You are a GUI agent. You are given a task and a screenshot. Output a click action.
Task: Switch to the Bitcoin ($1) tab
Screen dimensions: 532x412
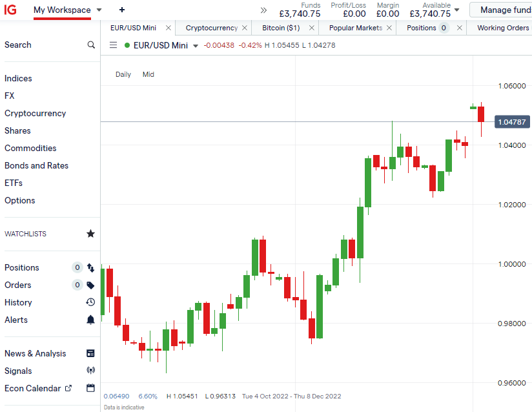pos(281,28)
